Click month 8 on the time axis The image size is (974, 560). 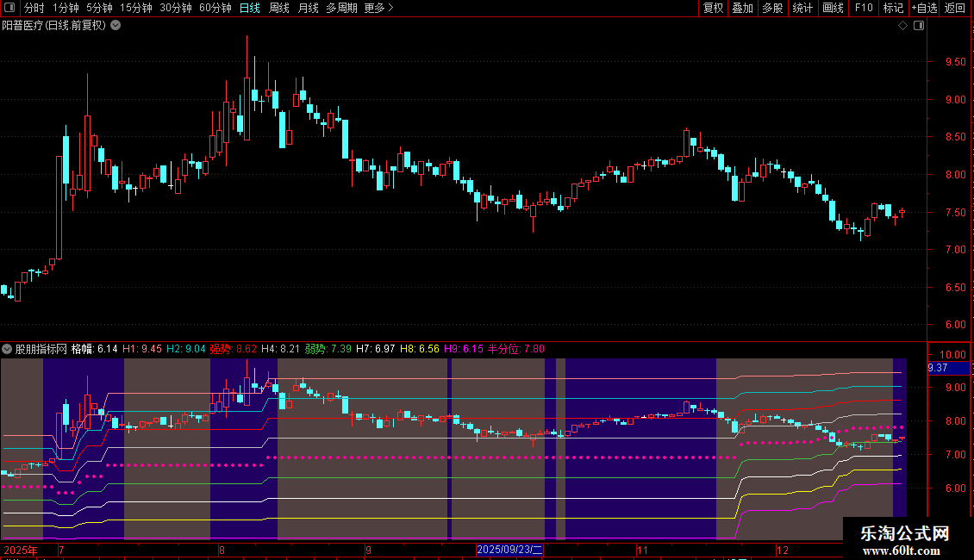click(222, 550)
